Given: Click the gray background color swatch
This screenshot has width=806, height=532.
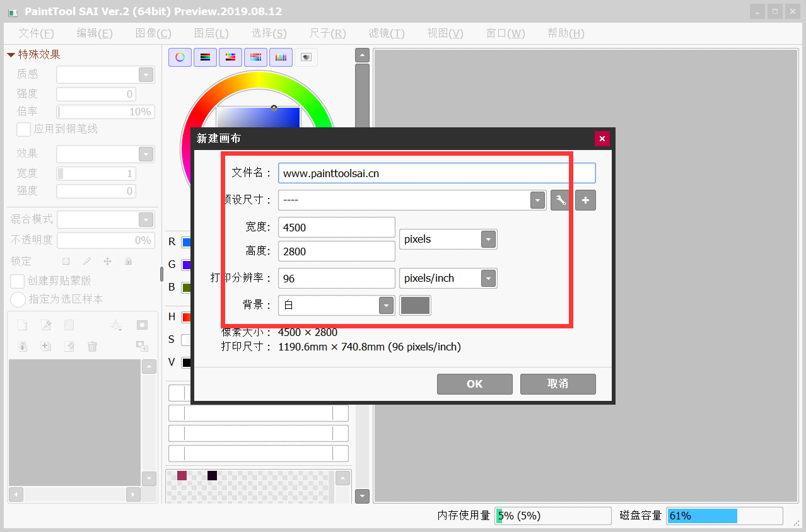Looking at the screenshot, I should click(x=416, y=305).
